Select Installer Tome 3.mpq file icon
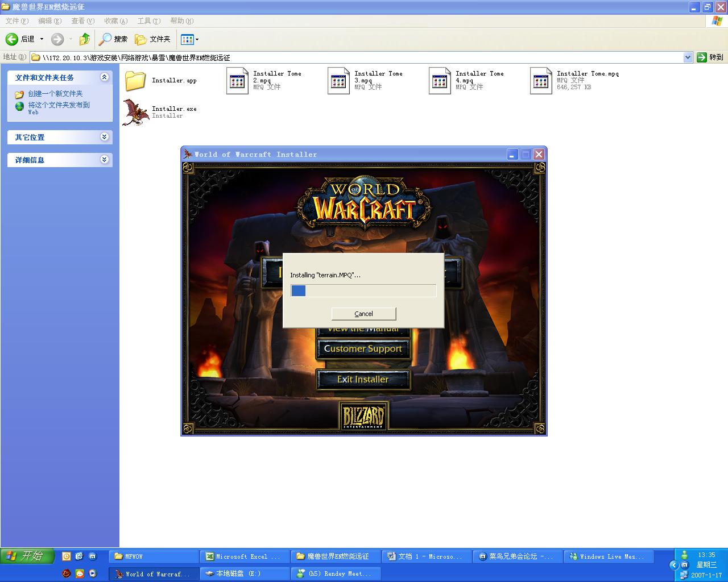The width and height of the screenshot is (728, 582). (x=338, y=81)
